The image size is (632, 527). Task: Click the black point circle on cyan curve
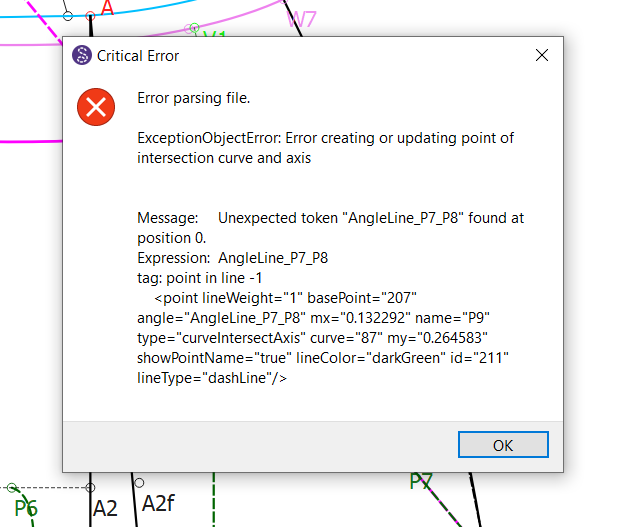click(68, 16)
